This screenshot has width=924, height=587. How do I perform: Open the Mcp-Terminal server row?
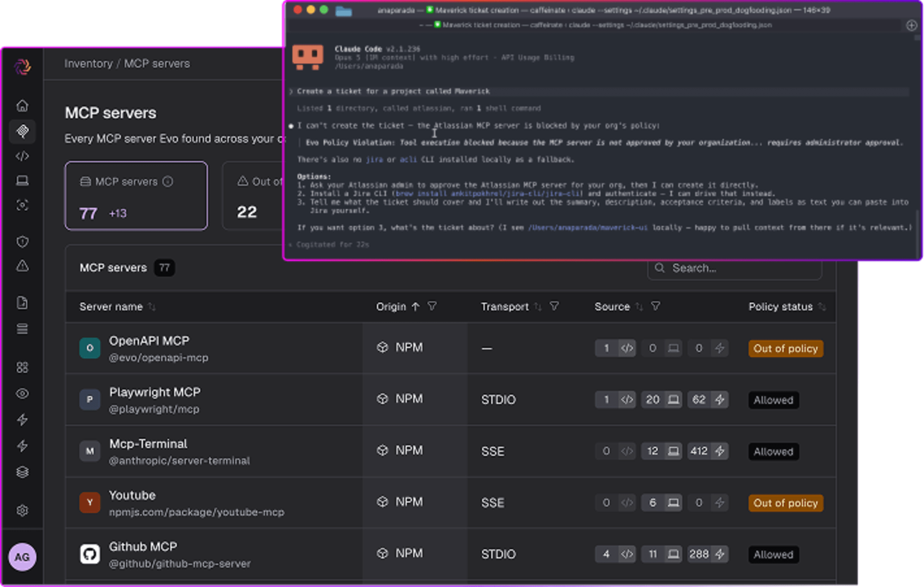pyautogui.click(x=450, y=451)
